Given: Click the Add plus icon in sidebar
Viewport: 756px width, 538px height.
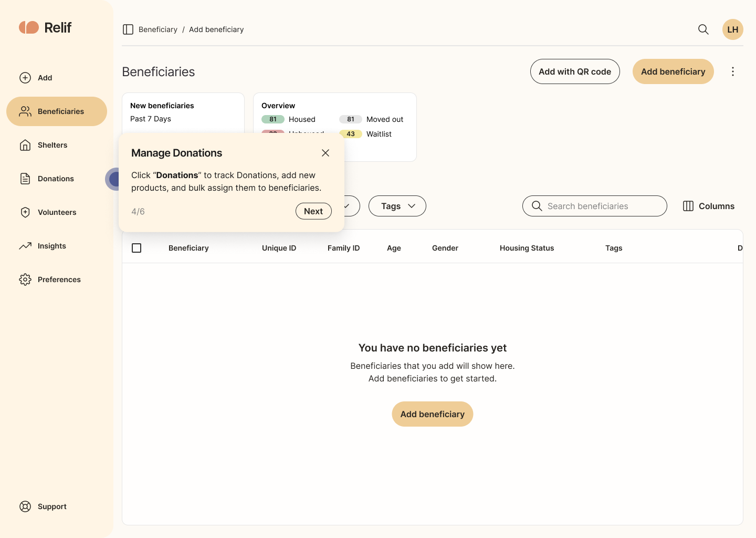Looking at the screenshot, I should tap(25, 78).
